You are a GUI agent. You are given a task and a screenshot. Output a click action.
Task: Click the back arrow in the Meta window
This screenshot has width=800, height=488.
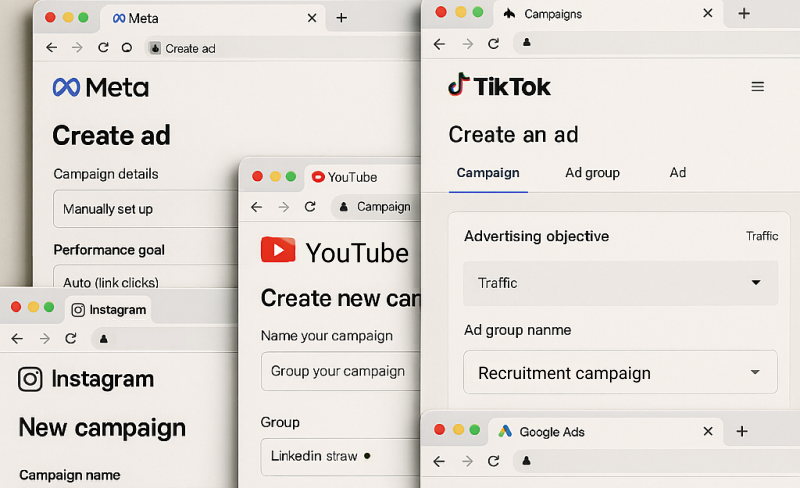point(52,48)
